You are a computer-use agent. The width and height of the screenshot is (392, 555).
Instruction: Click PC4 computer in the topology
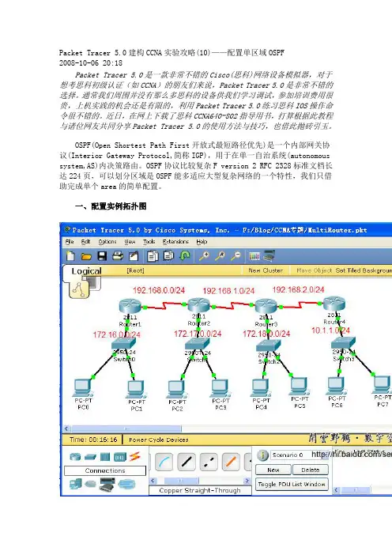[x=261, y=388]
